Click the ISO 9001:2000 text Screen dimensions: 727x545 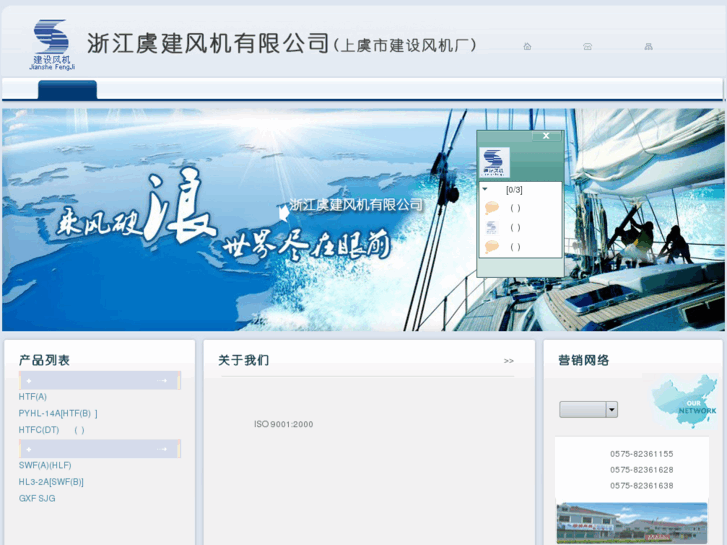(283, 424)
